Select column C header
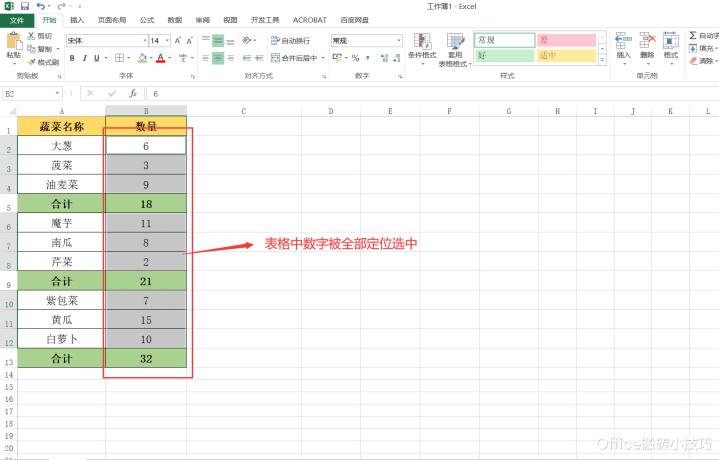Screen dimensions: 719x460 coord(243,111)
